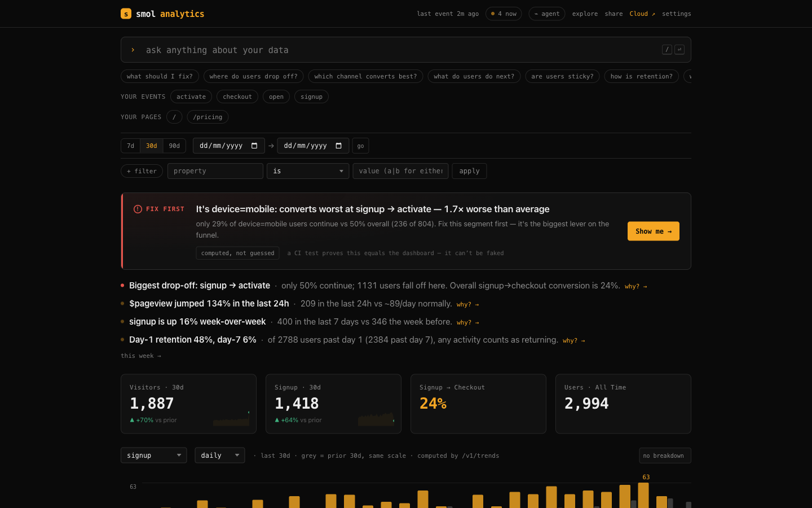Viewport: 812px width, 508px height.
Task: Ask 'are users sticky?' suggestion
Action: 562,76
